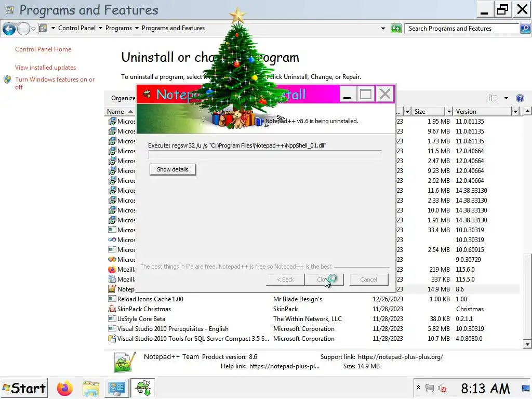Image resolution: width=532 pixels, height=399 pixels.
Task: Open recent pages dropdown beside navigation arrows
Action: tap(33, 29)
